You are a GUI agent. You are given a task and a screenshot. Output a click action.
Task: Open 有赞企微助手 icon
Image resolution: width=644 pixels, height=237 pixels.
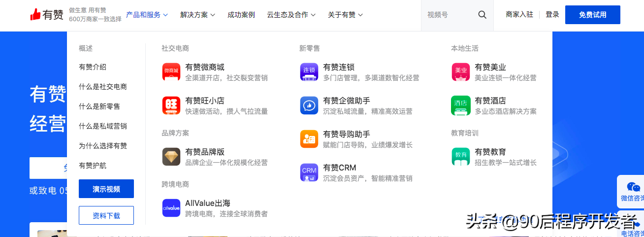[x=309, y=105]
